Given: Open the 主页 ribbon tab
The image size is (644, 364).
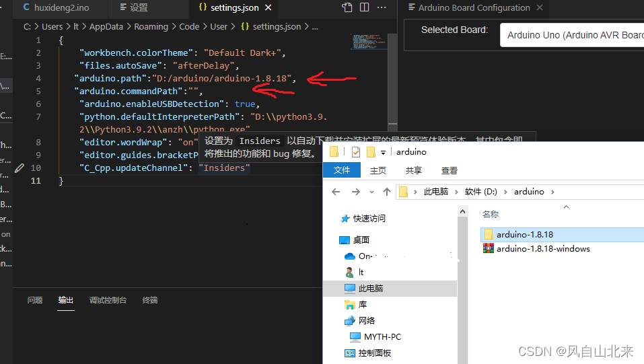Looking at the screenshot, I should point(378,170).
